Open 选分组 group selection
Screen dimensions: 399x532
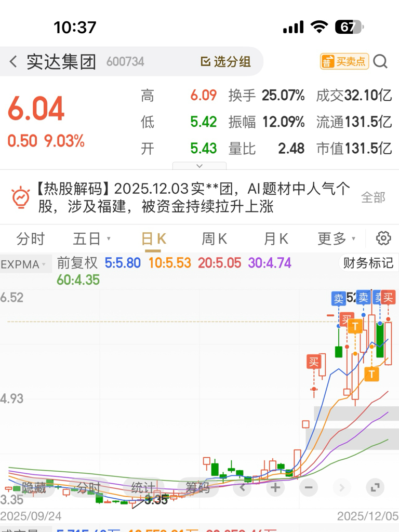click(225, 62)
